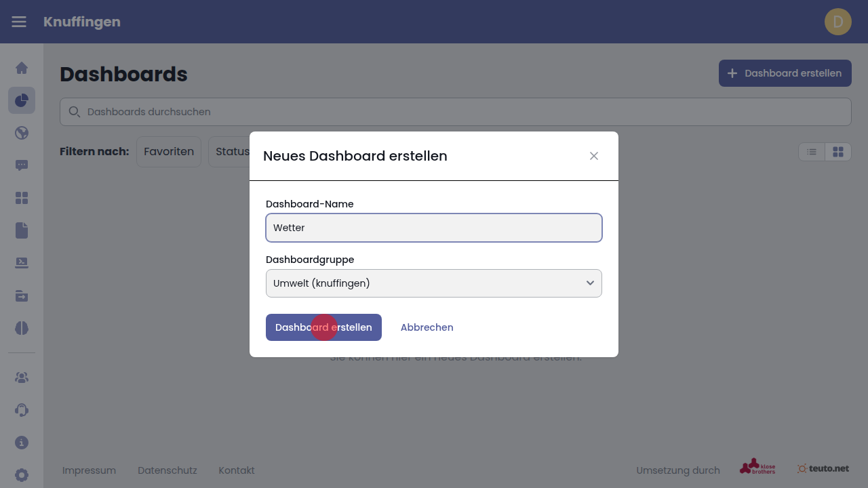
Task: Switch to grid view layout
Action: [838, 152]
